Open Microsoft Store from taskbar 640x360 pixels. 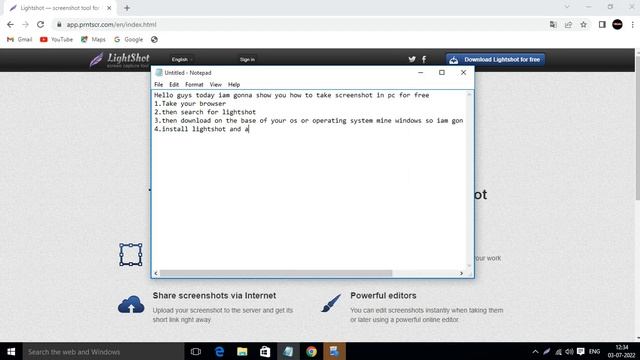click(x=265, y=351)
